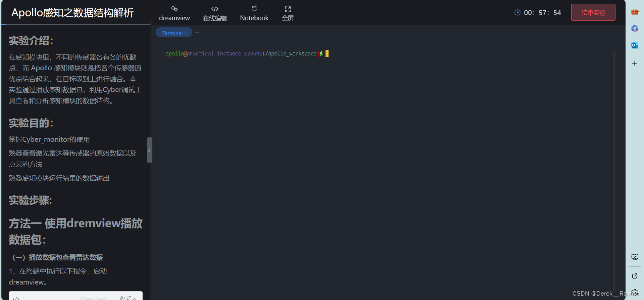Click the open external link sidebar icon
The width and height of the screenshot is (644, 300).
[635, 276]
